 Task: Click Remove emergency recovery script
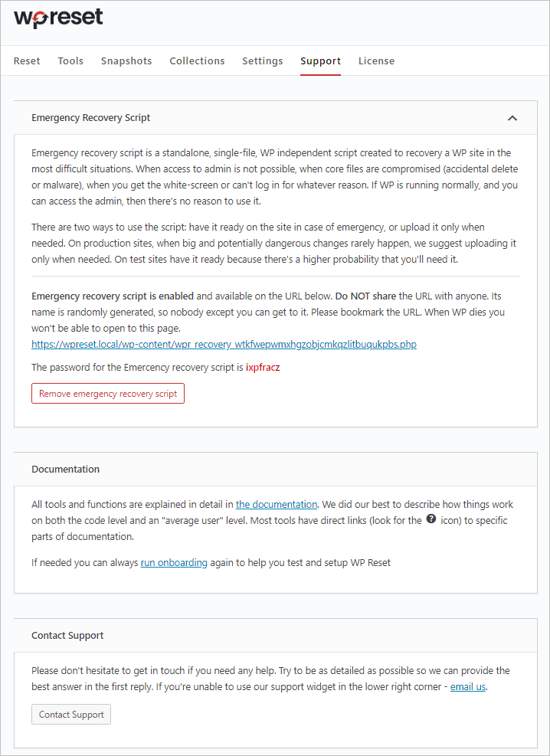(x=107, y=393)
